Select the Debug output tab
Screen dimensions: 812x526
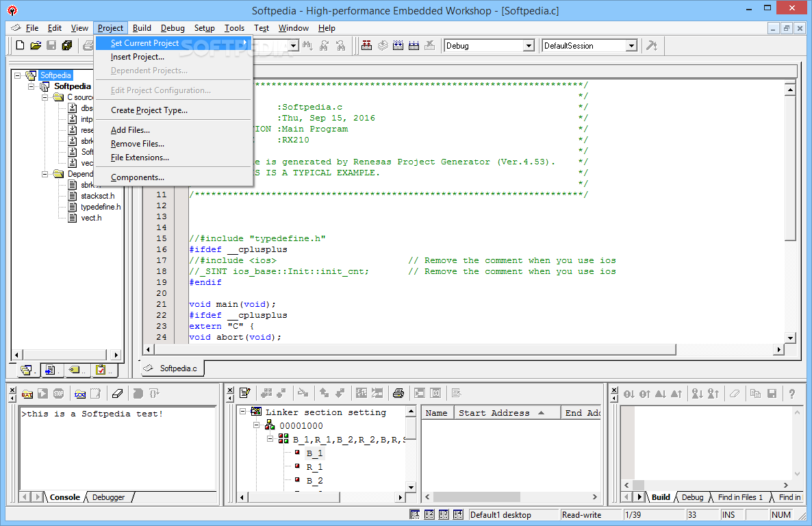692,497
